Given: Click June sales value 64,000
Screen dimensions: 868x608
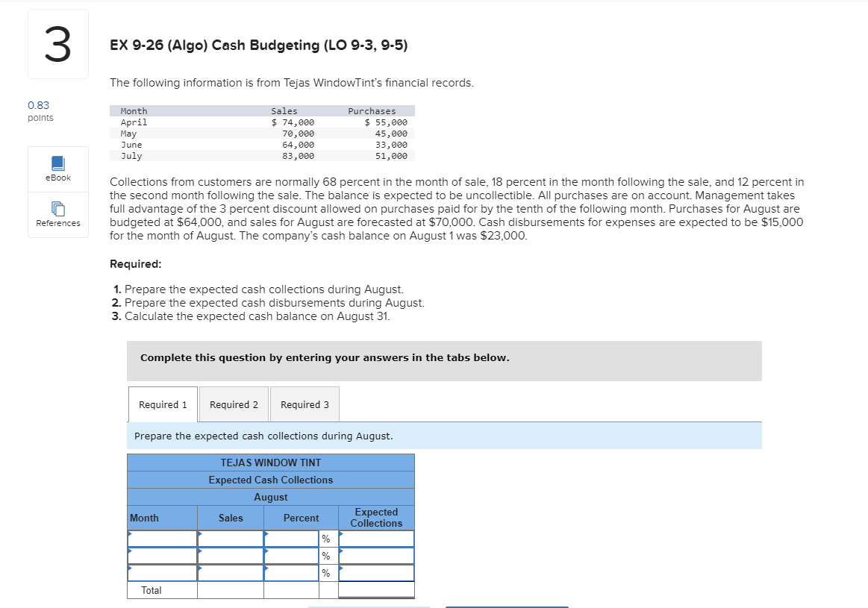Looking at the screenshot, I should (298, 145).
